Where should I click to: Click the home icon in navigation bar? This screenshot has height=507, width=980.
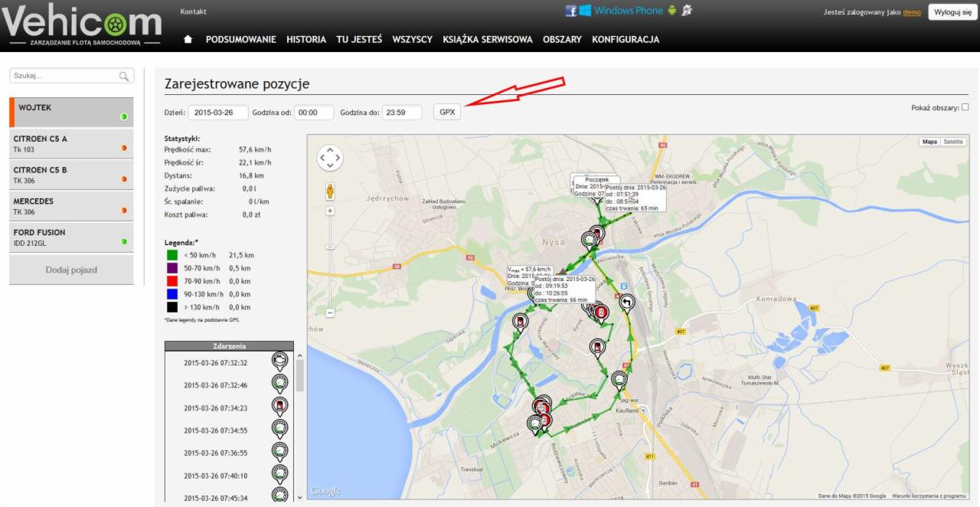click(188, 40)
